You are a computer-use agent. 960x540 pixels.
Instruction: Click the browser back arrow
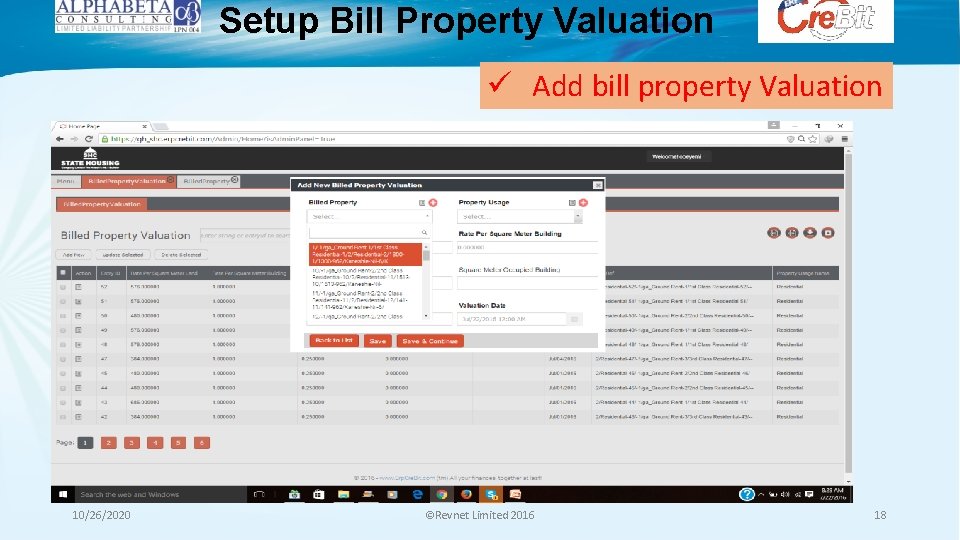point(59,139)
